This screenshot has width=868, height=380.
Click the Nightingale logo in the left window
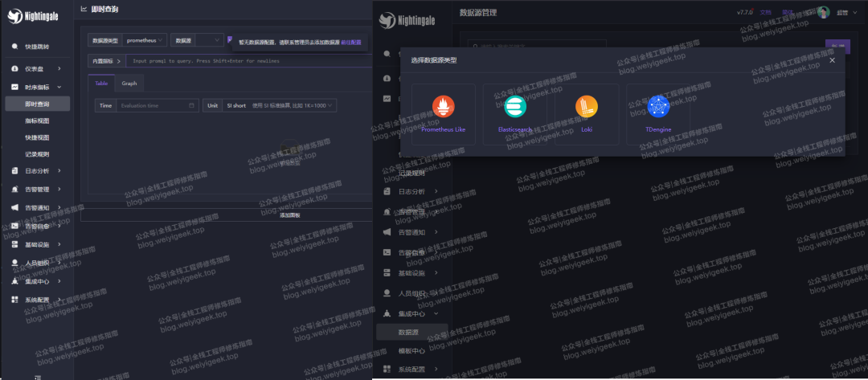click(31, 17)
